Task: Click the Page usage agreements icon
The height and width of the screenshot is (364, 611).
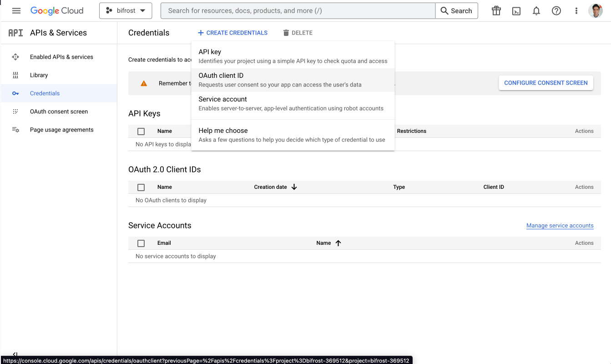Action: tap(15, 130)
